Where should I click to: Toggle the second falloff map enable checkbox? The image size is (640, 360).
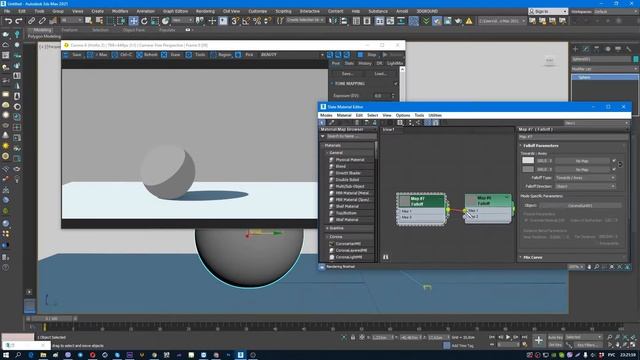pos(613,169)
